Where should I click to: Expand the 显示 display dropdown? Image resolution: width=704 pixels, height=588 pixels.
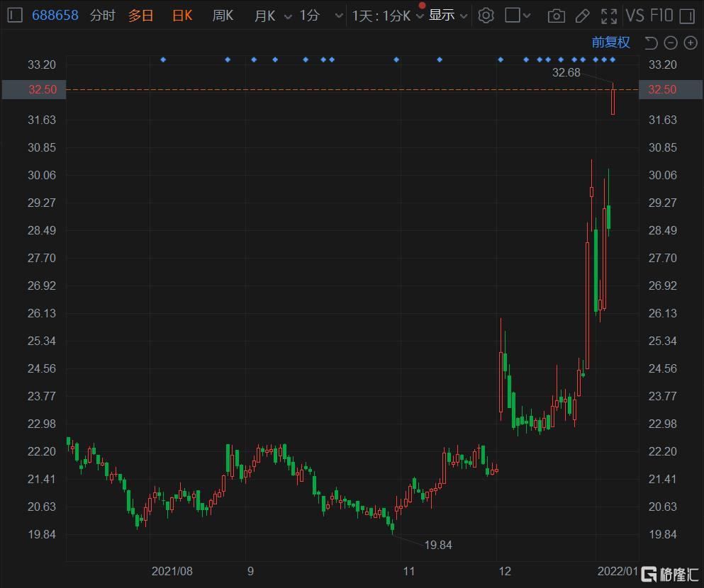pyautogui.click(x=448, y=15)
